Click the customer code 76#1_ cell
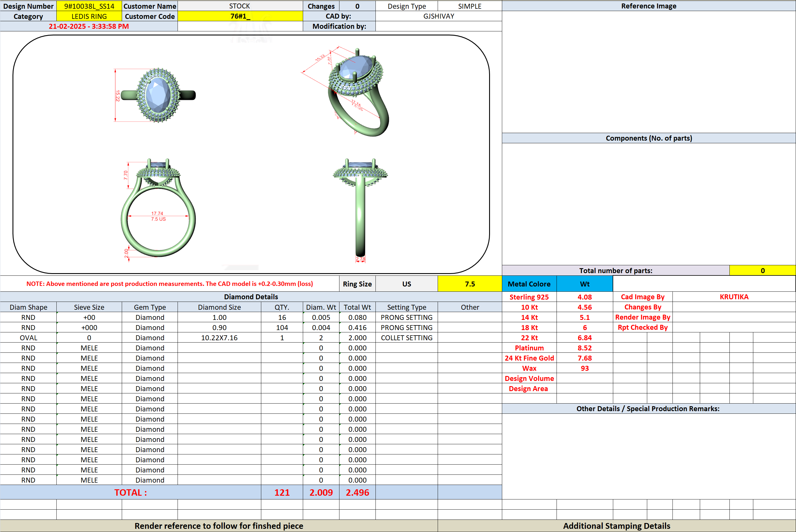 [x=240, y=16]
